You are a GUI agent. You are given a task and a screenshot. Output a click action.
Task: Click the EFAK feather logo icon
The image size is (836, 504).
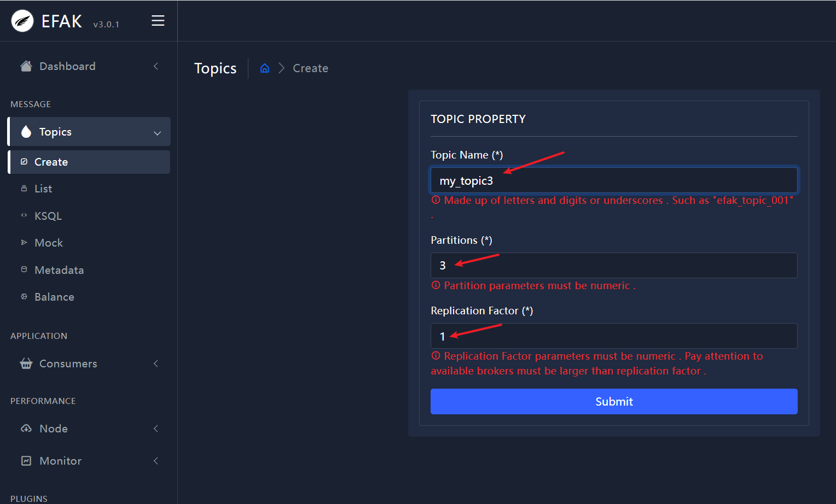coord(22,21)
